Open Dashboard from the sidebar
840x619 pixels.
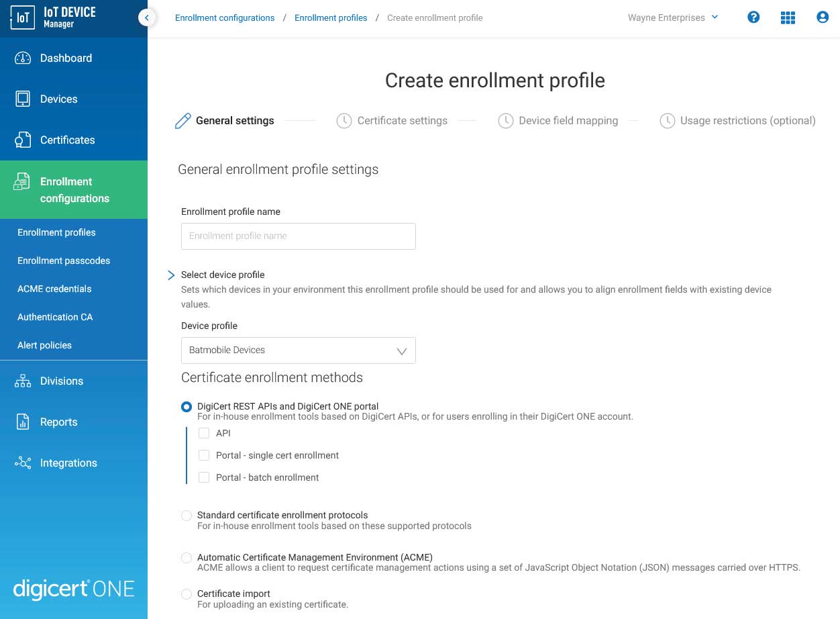(x=74, y=58)
